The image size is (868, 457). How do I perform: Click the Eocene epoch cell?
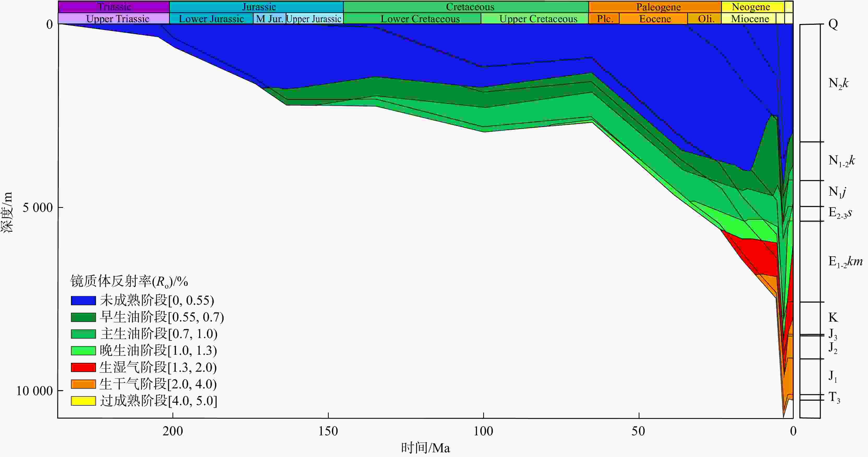[655, 19]
